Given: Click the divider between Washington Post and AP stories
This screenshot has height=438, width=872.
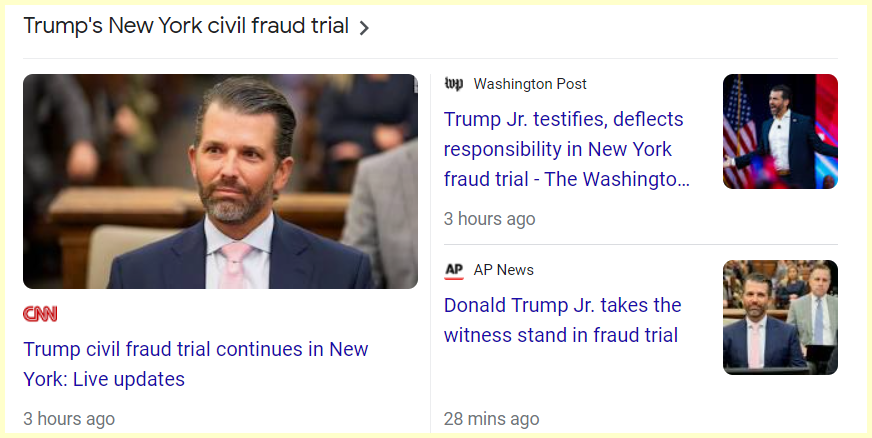Looking at the screenshot, I should tap(640, 245).
